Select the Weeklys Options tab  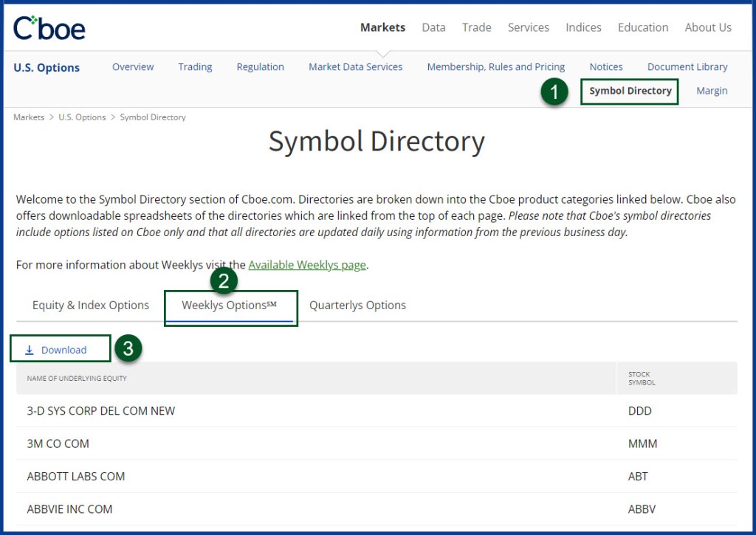(x=229, y=305)
